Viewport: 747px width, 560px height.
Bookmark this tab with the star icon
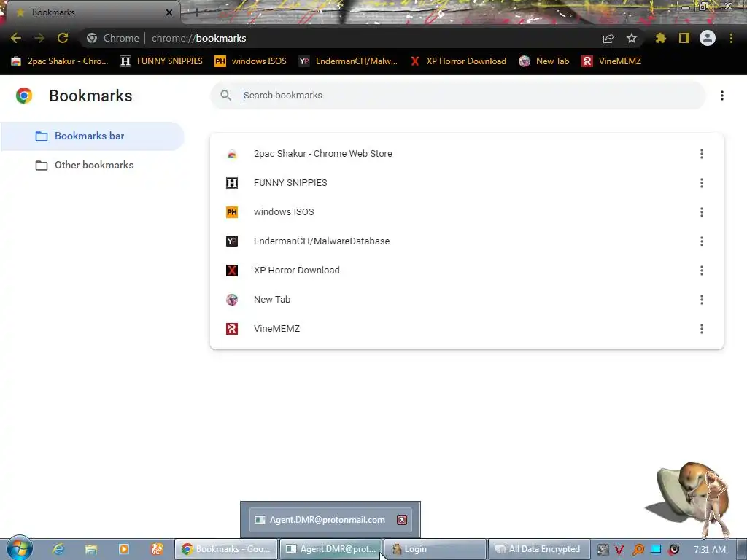tap(632, 38)
